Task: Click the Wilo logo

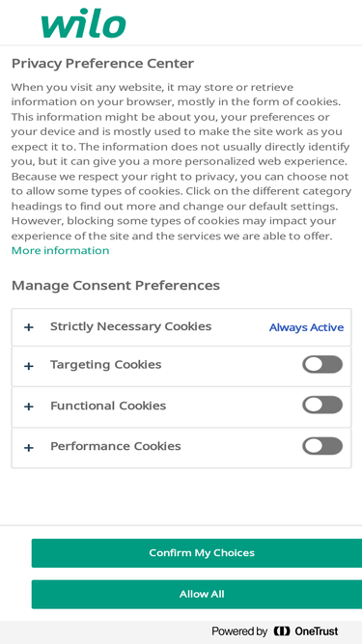Action: (83, 23)
